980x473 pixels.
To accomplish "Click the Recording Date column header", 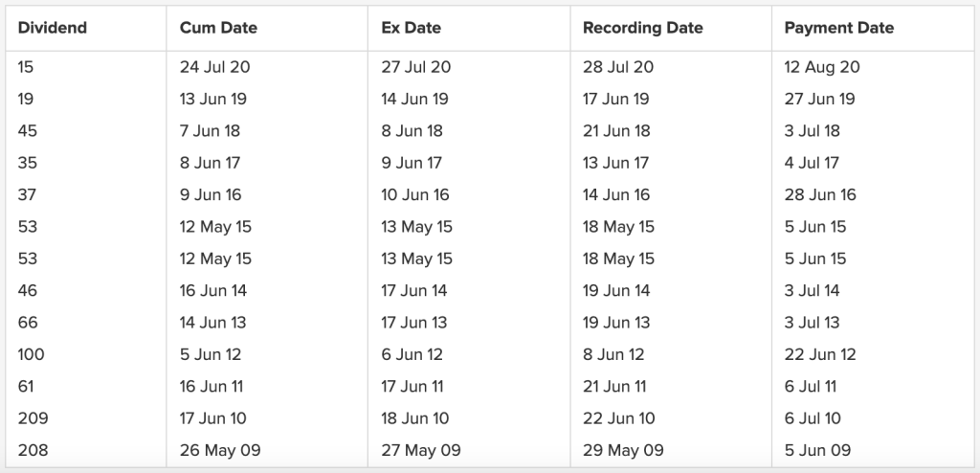I will click(642, 28).
